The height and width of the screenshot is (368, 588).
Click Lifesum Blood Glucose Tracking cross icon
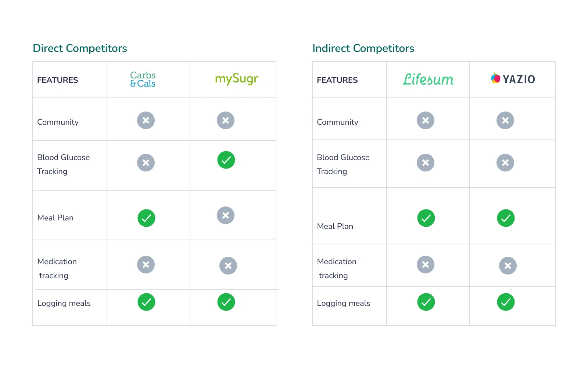click(426, 163)
